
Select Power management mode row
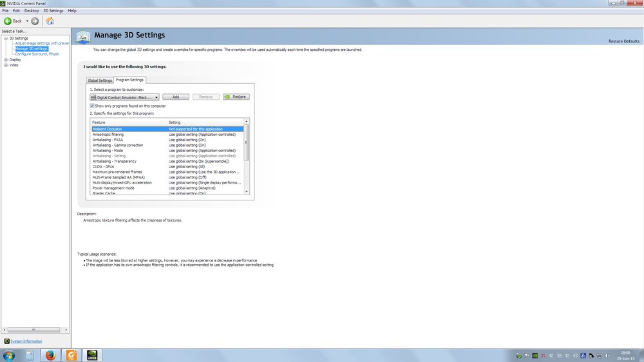[x=167, y=188]
